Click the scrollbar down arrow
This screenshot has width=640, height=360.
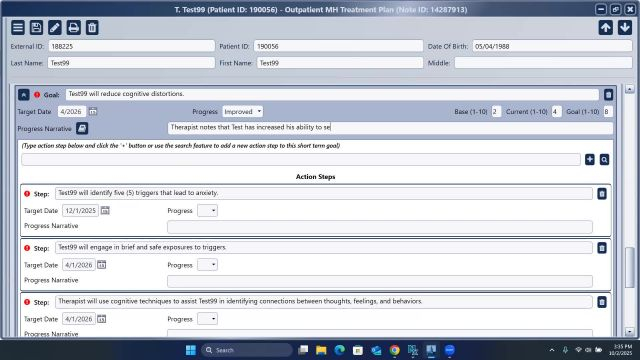pos(629,332)
